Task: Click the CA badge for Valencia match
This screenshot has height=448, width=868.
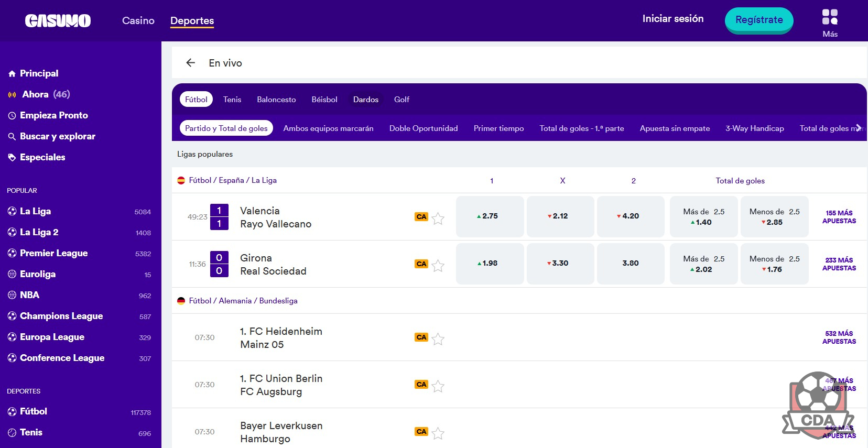Action: (x=421, y=217)
